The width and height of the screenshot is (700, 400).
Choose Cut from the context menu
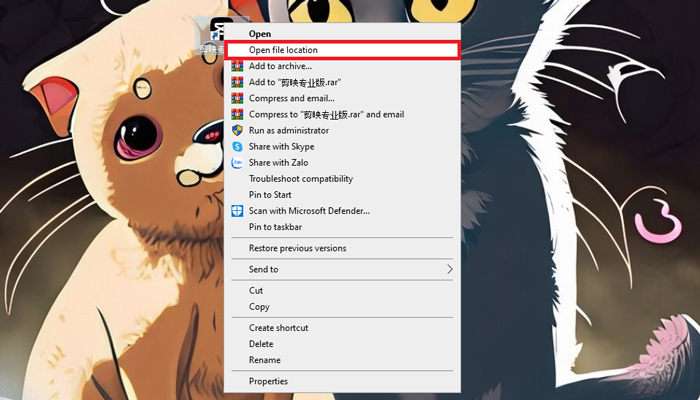point(342,291)
